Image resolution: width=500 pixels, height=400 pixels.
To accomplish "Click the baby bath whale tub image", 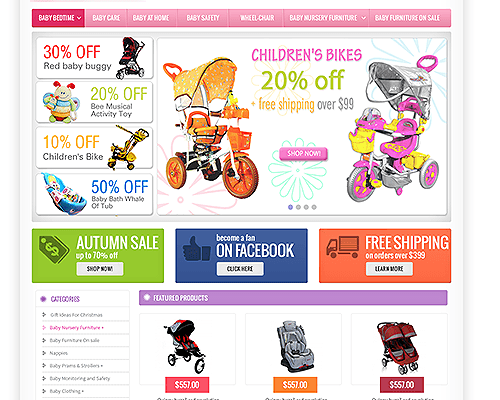I will pyautogui.click(x=63, y=194).
